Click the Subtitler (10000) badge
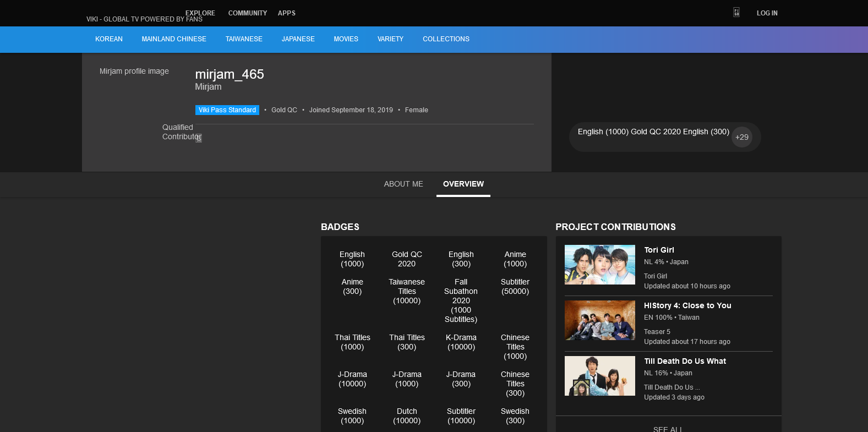This screenshot has width=868, height=432. pyautogui.click(x=461, y=416)
